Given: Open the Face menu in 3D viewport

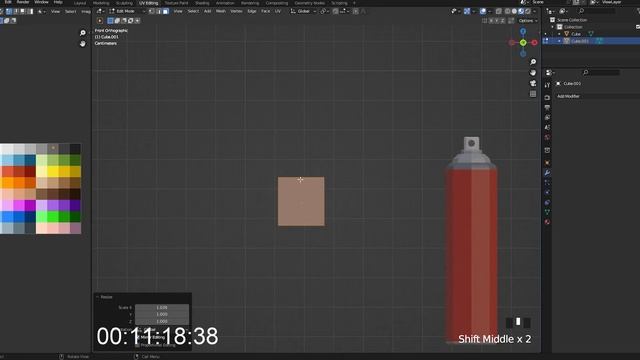Looking at the screenshot, I should (x=266, y=11).
